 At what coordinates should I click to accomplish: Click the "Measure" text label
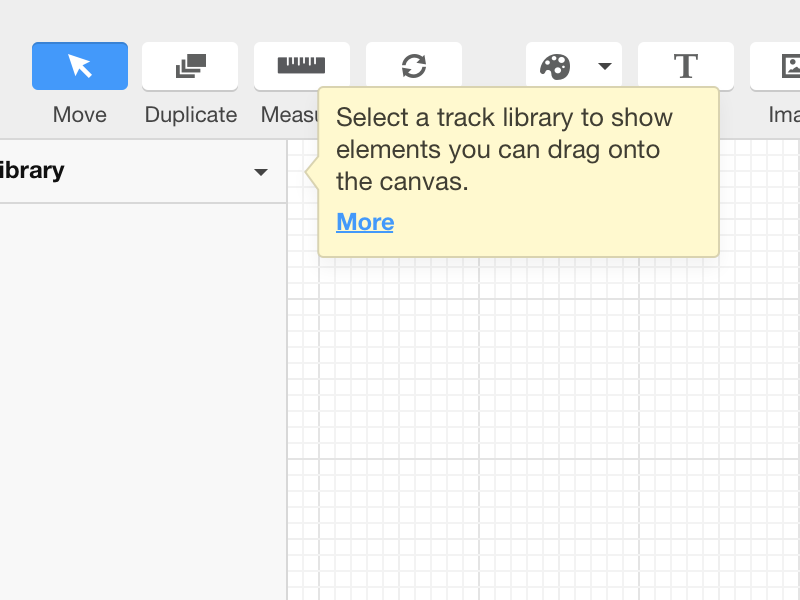[289, 115]
